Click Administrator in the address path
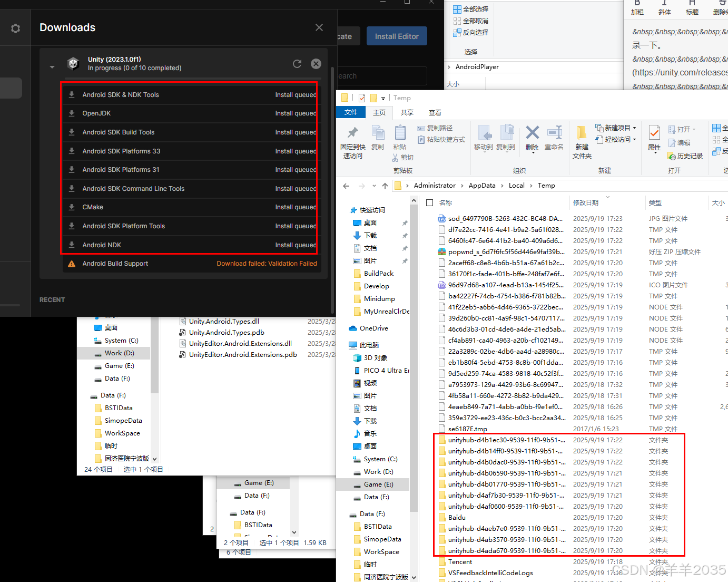Viewport: 728px width, 582px height. click(x=435, y=186)
